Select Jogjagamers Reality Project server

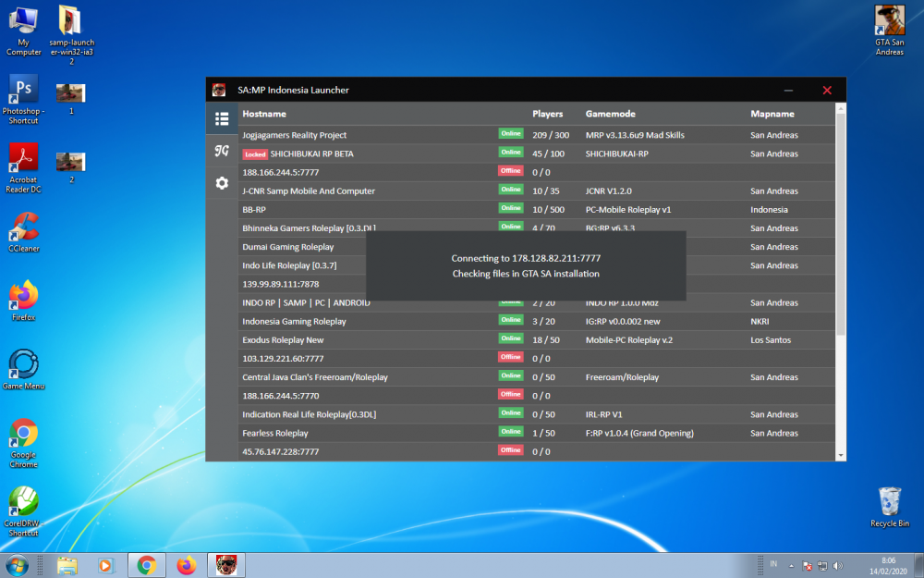[x=537, y=135]
